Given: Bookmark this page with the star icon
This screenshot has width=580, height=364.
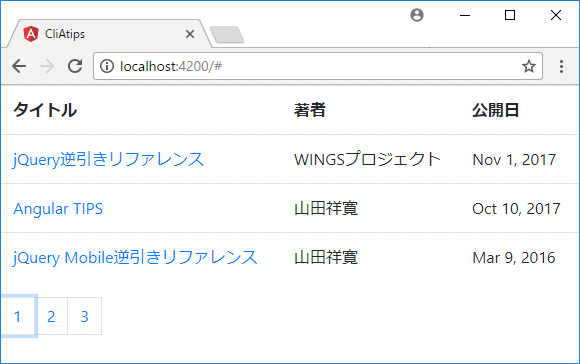Looking at the screenshot, I should coord(529,66).
